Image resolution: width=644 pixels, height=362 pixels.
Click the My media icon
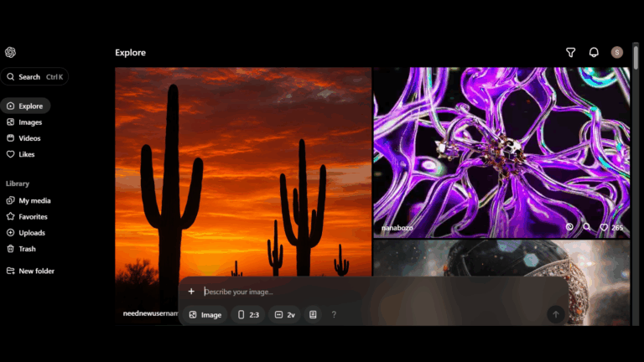tap(10, 201)
